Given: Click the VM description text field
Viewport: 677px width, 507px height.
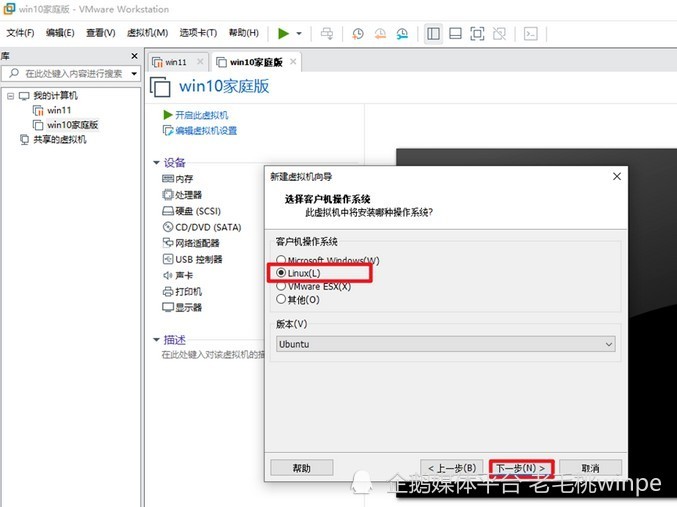Looking at the screenshot, I should pos(212,355).
